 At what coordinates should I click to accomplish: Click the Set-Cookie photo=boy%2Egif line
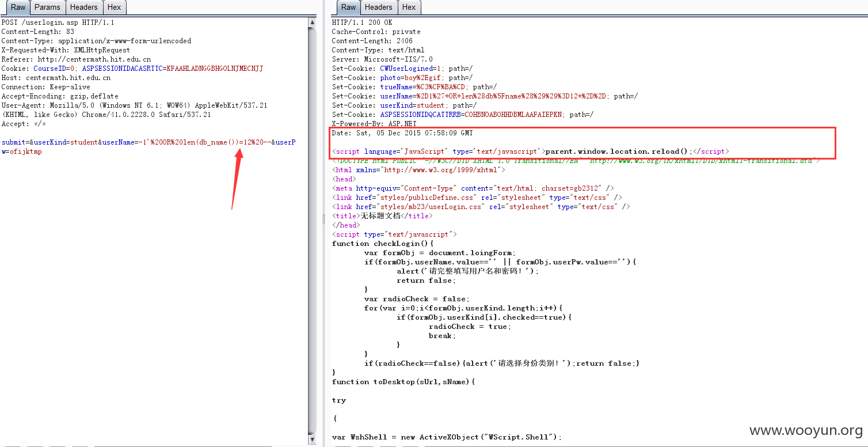(402, 78)
